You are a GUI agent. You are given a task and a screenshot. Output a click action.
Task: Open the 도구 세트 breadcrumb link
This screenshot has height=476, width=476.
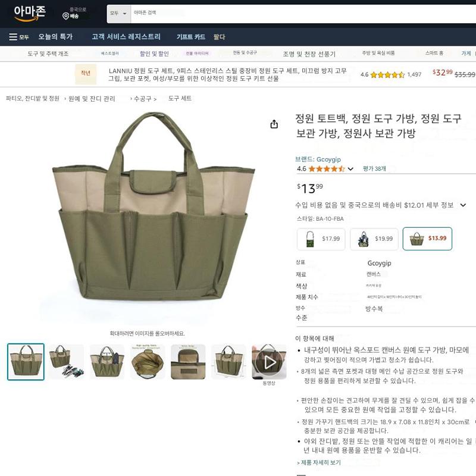pyautogui.click(x=180, y=98)
